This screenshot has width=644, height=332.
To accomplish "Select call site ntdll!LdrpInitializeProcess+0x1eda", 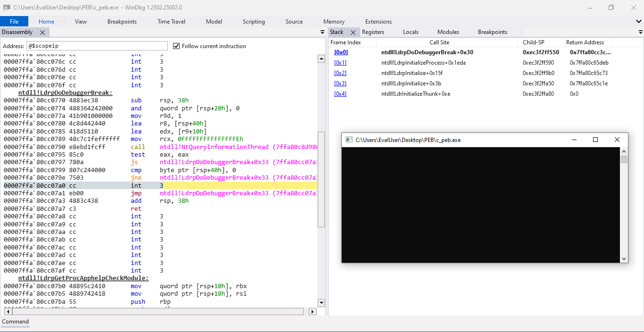I will (x=423, y=63).
